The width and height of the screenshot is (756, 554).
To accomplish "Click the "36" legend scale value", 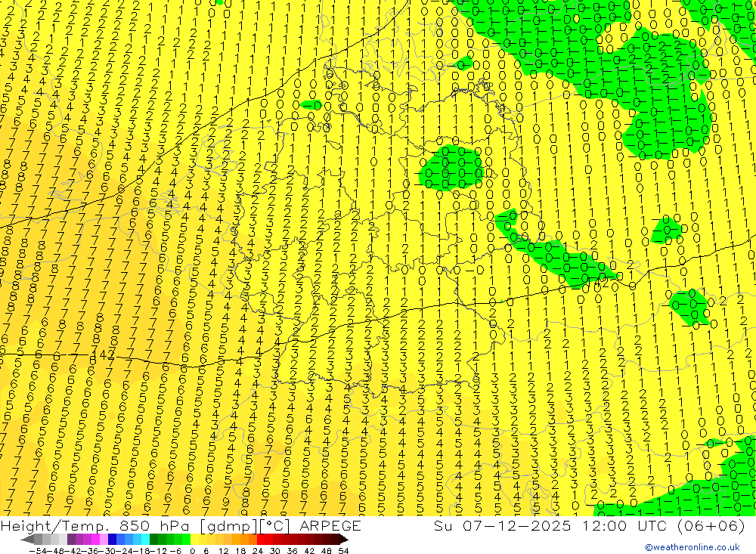I will point(292,551).
